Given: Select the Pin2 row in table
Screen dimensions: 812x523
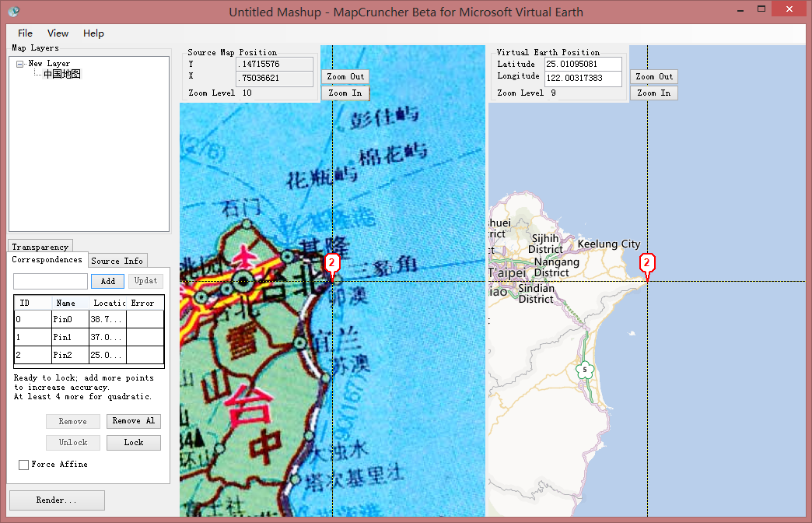Looking at the screenshot, I should click(x=89, y=355).
